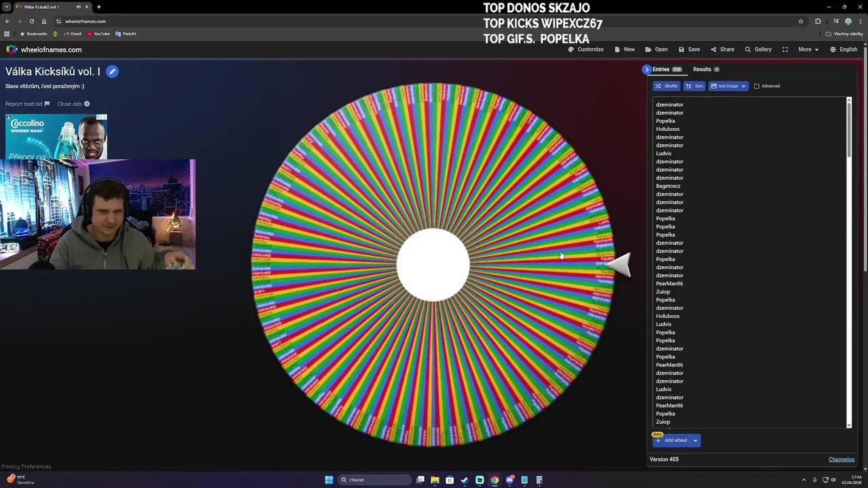
Task: Shuffle the entries list
Action: (x=667, y=86)
